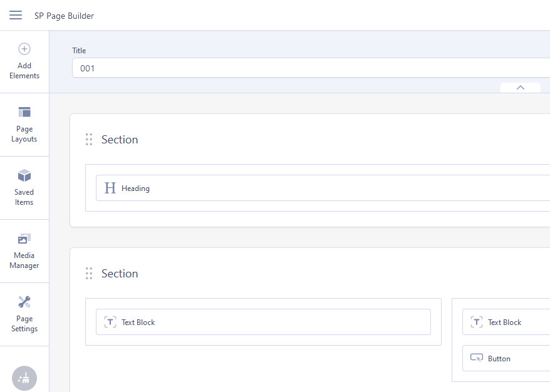Select the Button addon
The height and width of the screenshot is (392, 550).
(x=506, y=358)
